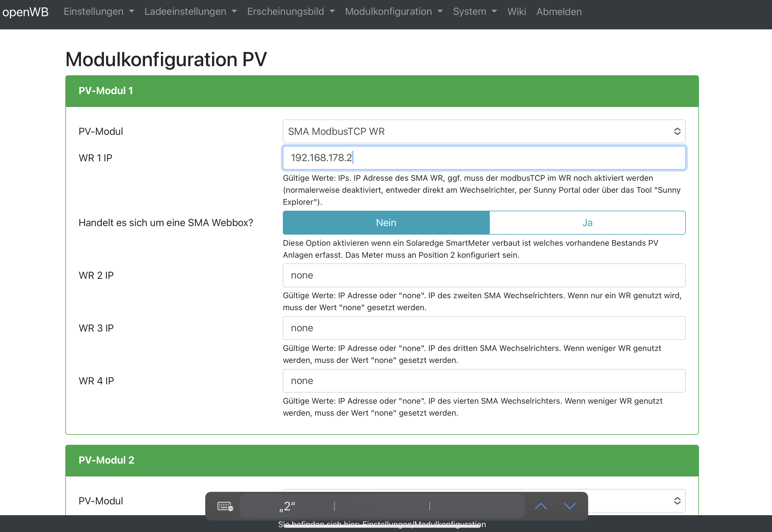
Task: Click the WR 3 IP input
Action: tap(484, 328)
